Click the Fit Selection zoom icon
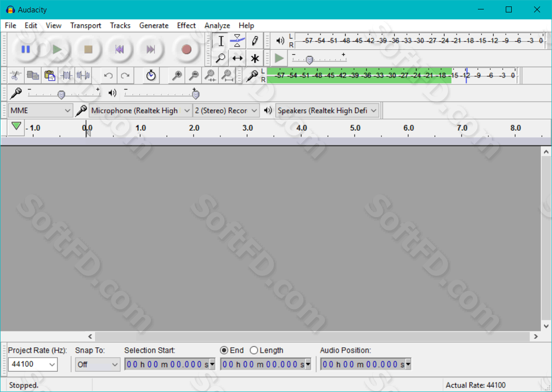This screenshot has height=392, width=552. 210,75
